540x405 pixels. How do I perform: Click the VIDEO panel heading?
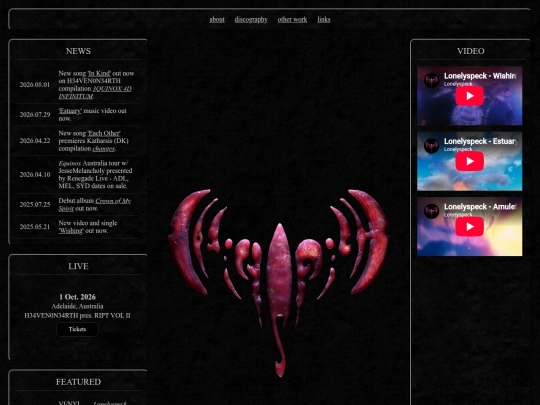coord(470,51)
